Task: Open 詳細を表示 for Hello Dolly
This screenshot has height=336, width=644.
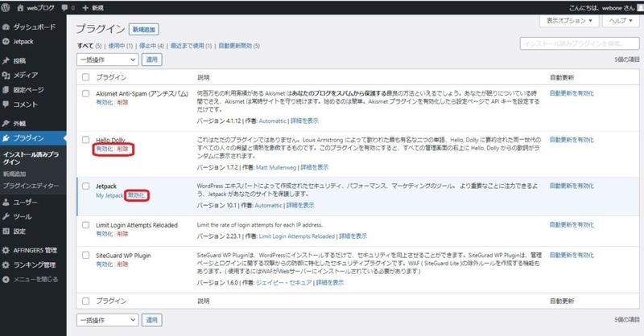Action: (x=315, y=167)
